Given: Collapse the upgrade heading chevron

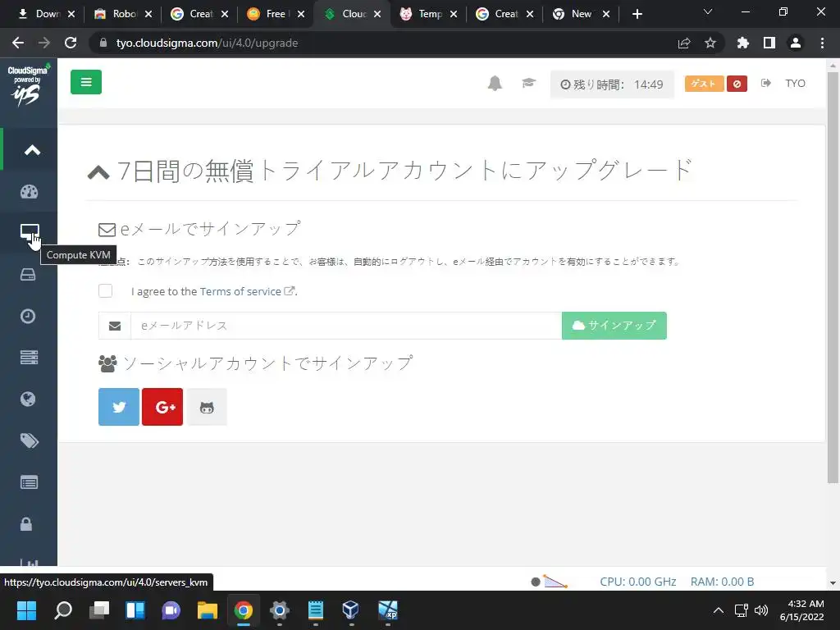Looking at the screenshot, I should 98,172.
